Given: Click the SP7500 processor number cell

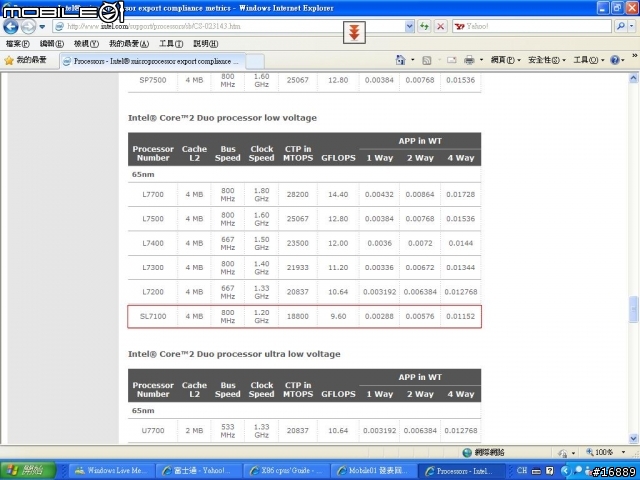Looking at the screenshot, I should pos(153,80).
